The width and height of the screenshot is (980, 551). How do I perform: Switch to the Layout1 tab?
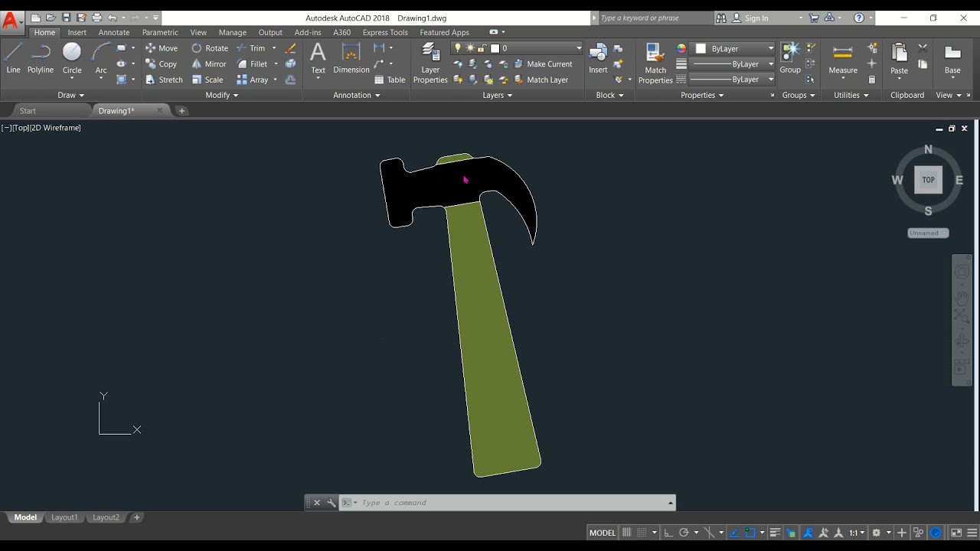tap(64, 517)
